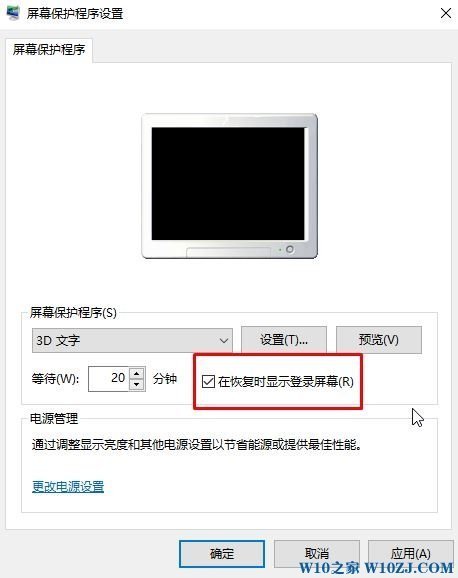Focus the wait time field showing 20
The image size is (458, 578).
point(108,378)
